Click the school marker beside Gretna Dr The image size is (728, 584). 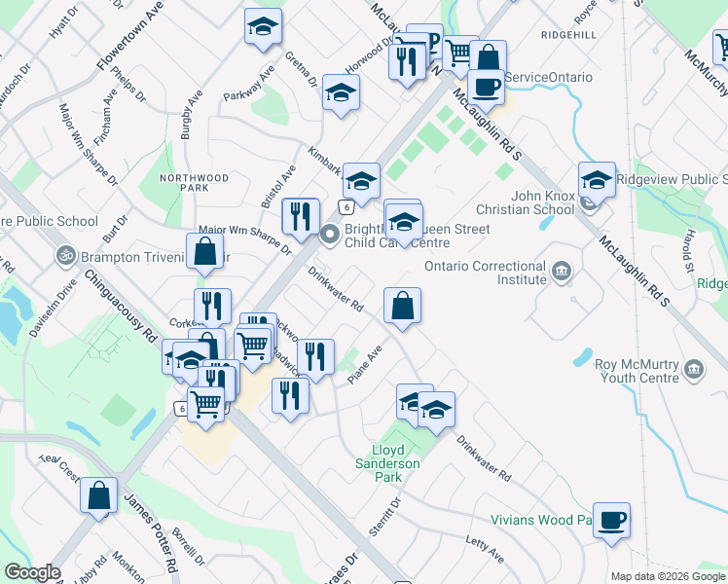(341, 95)
